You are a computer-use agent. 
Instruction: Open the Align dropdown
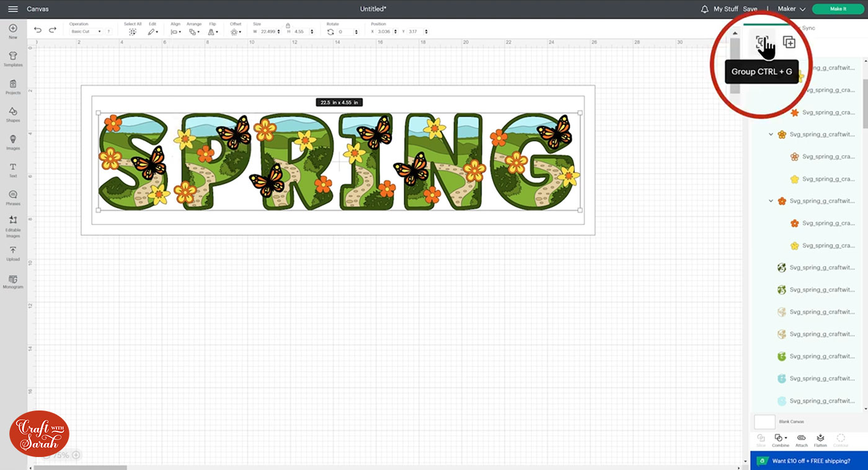(175, 32)
